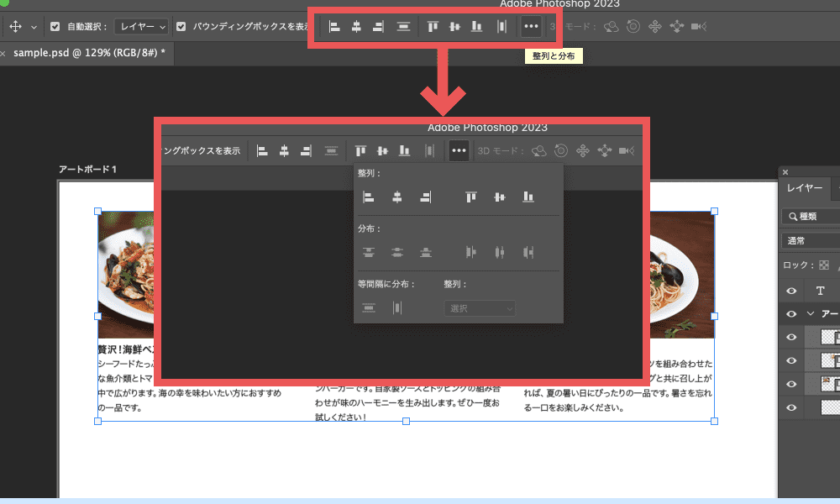Switch to the sample.psd document tab
The height and width of the screenshot is (504, 840).
coord(90,52)
